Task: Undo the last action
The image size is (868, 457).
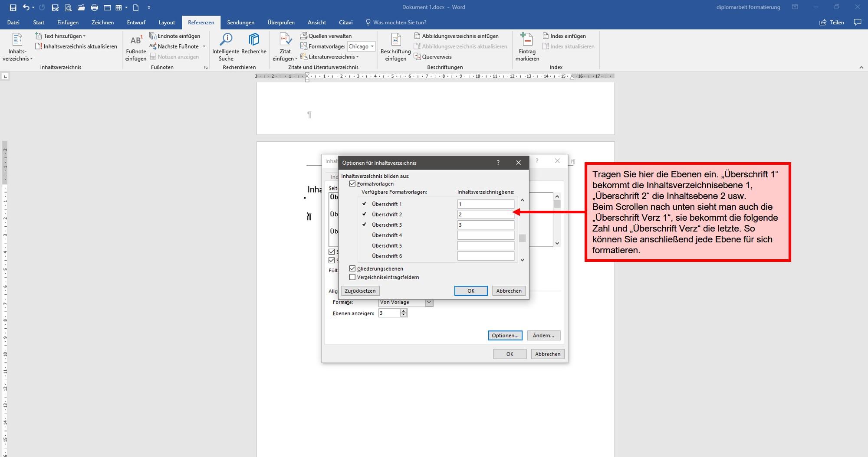Action: coord(26,7)
